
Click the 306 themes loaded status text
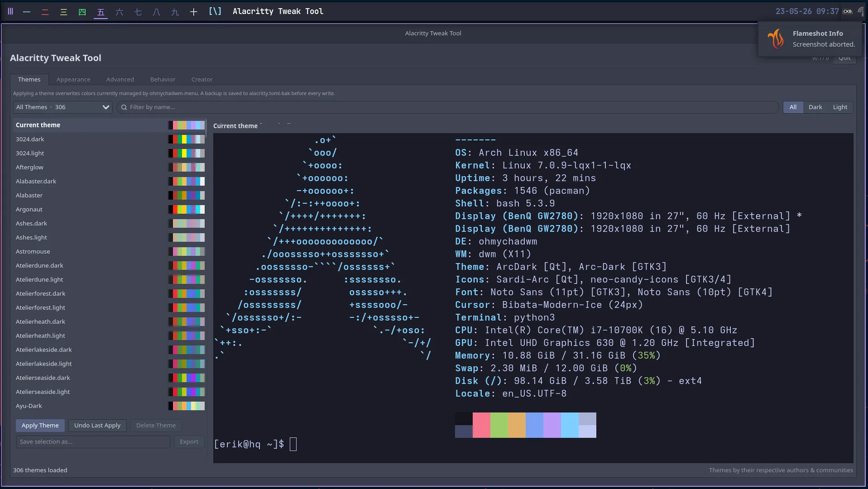pos(40,470)
